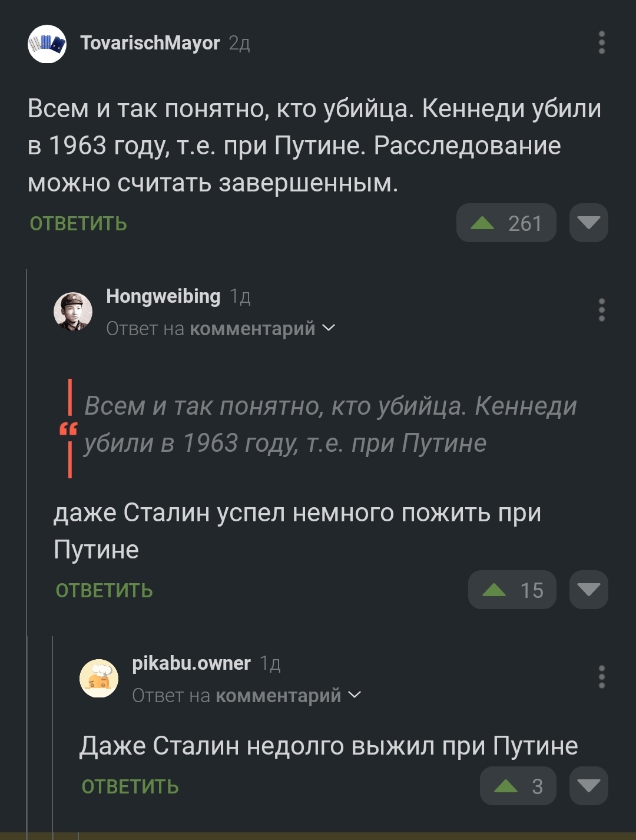
Task: Tap the quoted text block in Hongweibing's reply
Action: (x=330, y=425)
